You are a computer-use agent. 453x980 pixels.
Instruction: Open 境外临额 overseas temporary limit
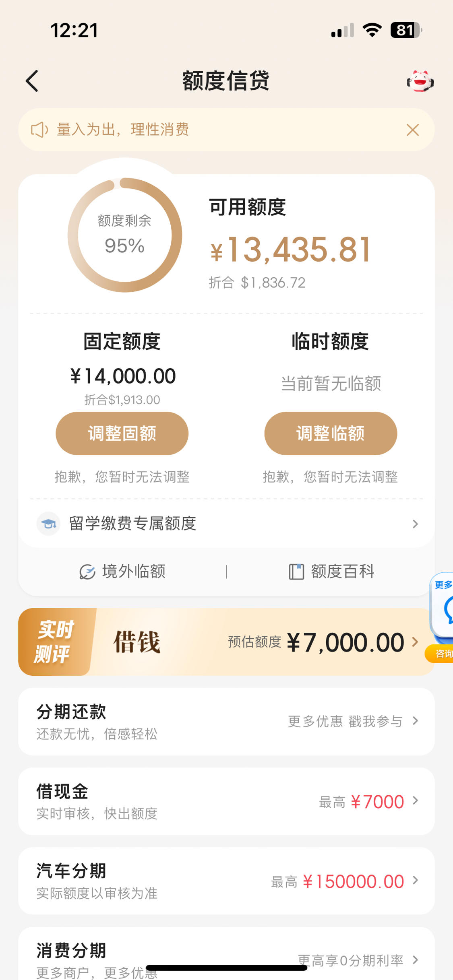tap(122, 571)
